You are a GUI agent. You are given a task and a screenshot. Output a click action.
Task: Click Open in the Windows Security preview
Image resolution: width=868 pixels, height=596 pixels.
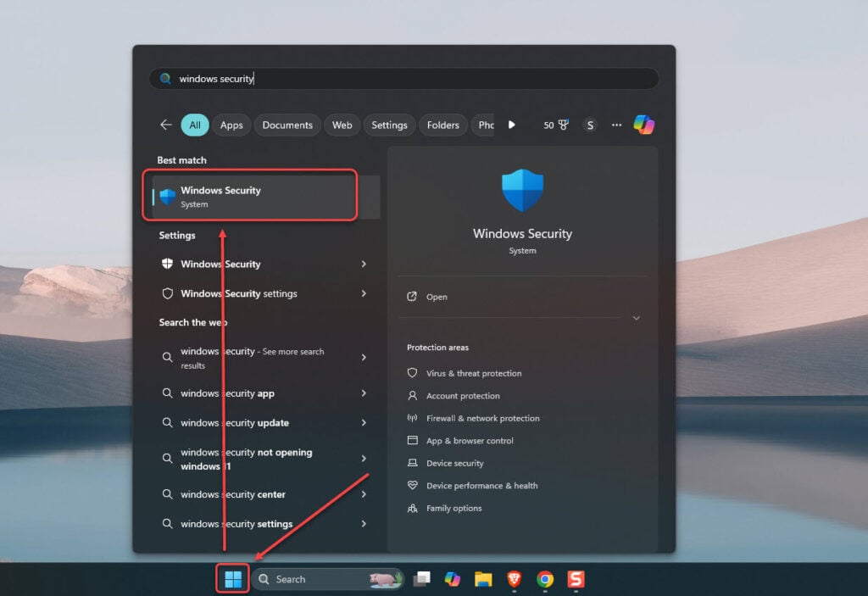[437, 297]
